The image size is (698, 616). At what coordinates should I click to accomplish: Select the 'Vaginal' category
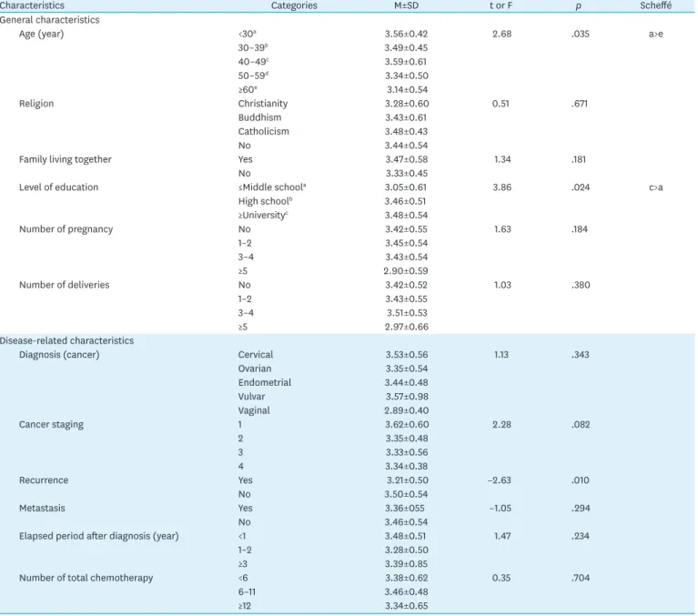(254, 410)
